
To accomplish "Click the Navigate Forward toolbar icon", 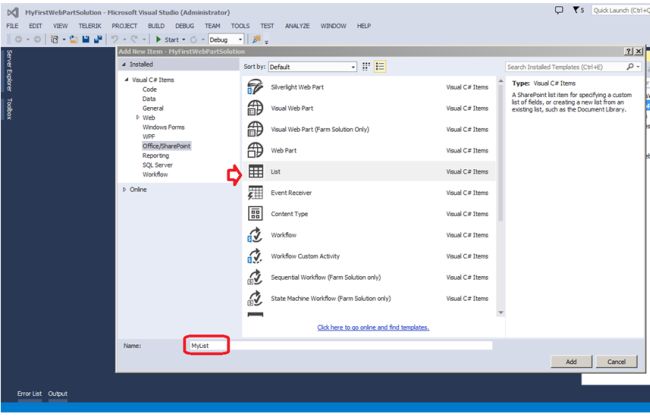I will point(37,39).
